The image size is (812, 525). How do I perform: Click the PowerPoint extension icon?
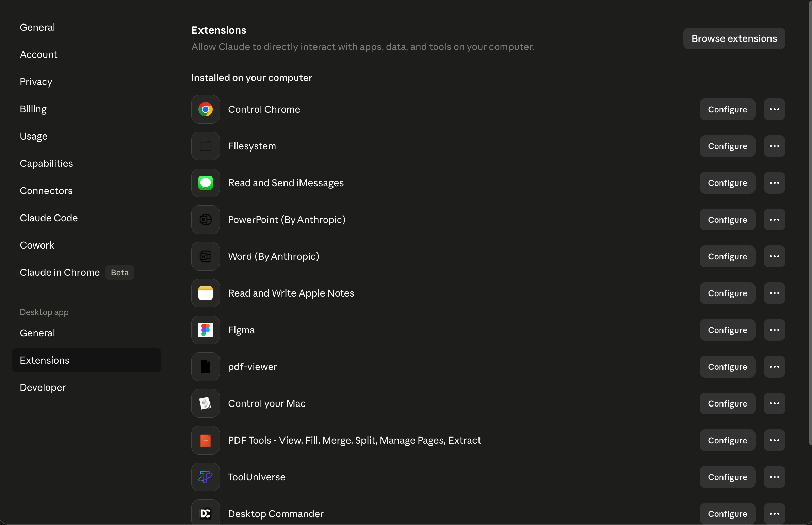(206, 220)
